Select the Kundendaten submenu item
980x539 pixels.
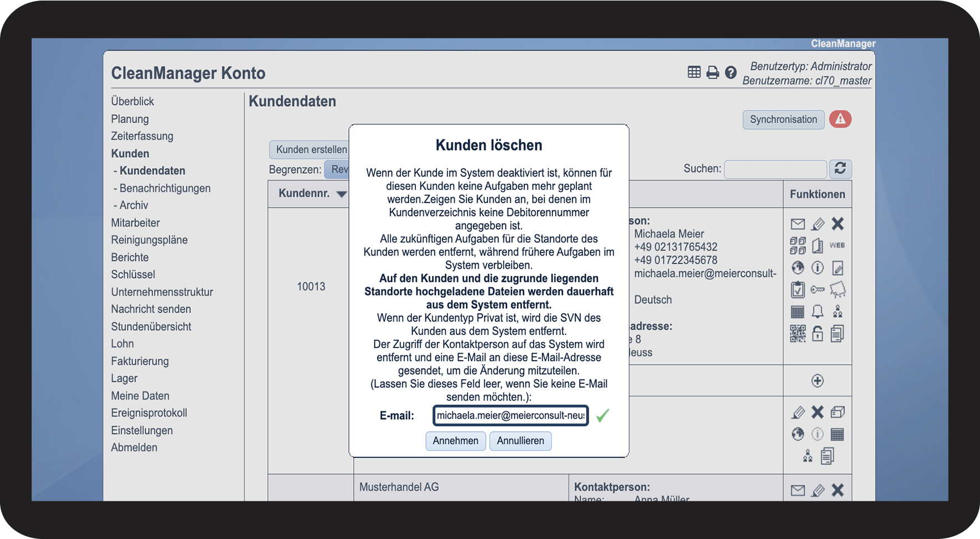pos(153,171)
